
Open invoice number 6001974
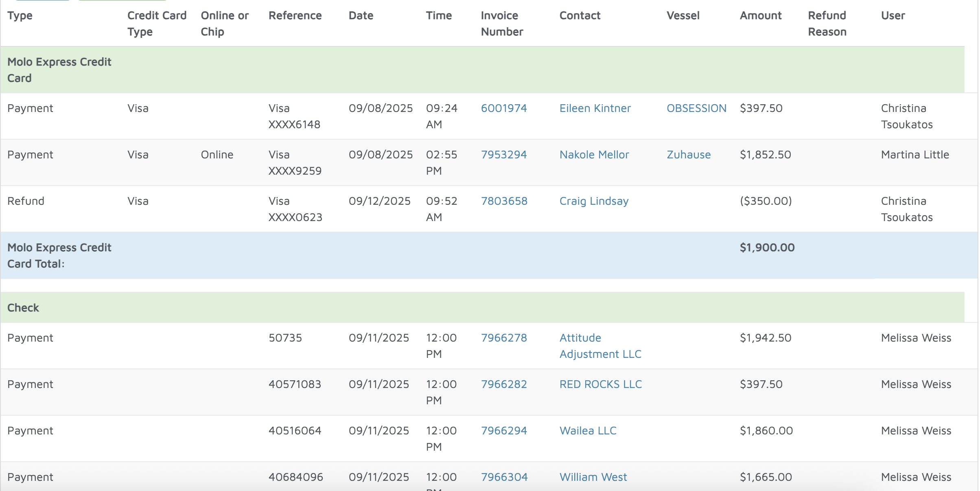coord(503,108)
